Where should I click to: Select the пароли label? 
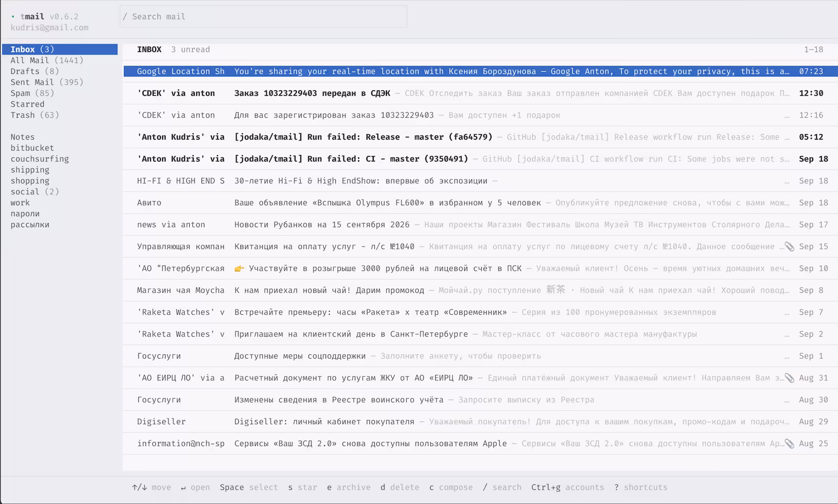click(x=25, y=214)
